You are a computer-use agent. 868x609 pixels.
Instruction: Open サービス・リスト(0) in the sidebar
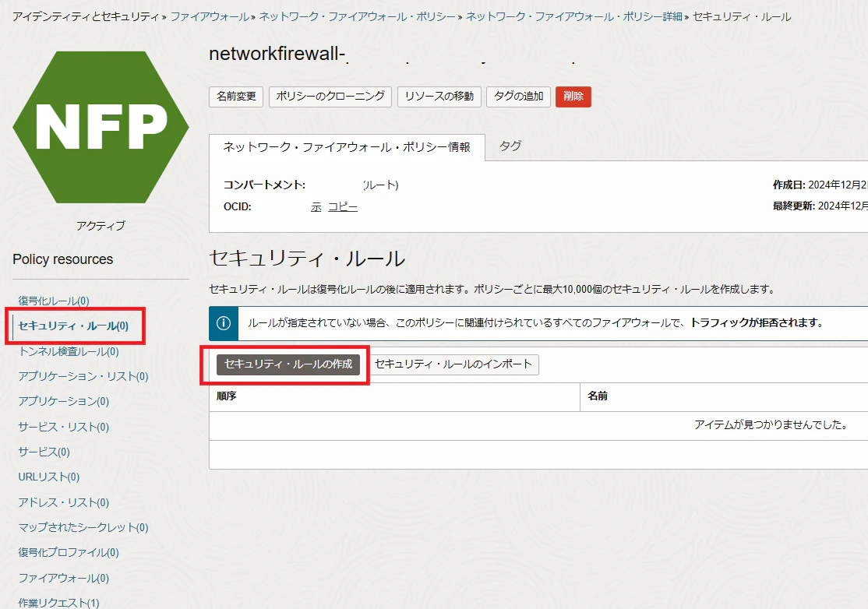tap(63, 427)
